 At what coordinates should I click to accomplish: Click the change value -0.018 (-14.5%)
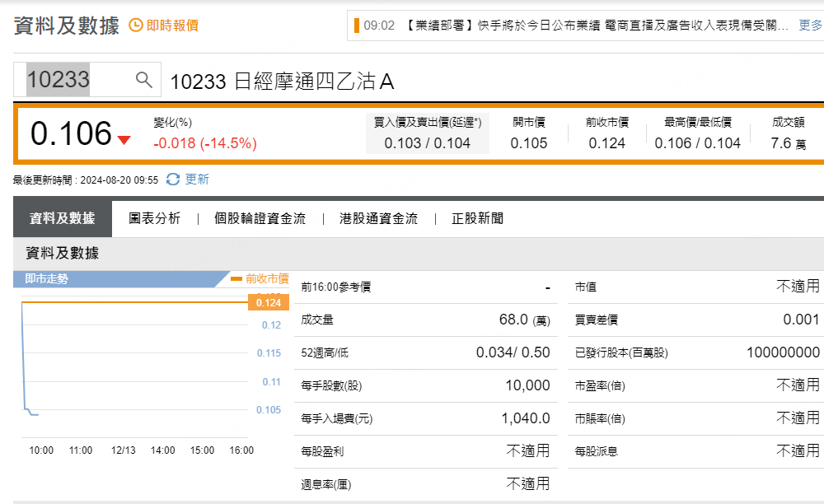(x=205, y=142)
